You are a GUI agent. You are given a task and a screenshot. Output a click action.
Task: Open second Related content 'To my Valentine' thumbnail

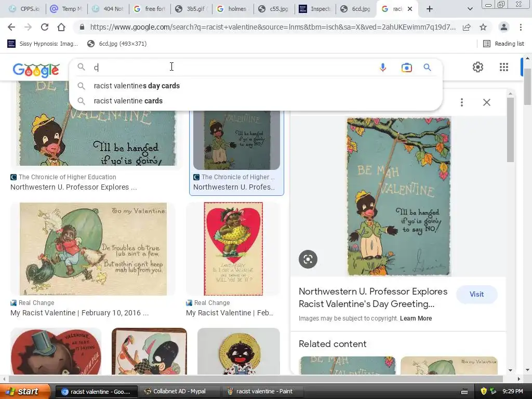tap(449, 365)
